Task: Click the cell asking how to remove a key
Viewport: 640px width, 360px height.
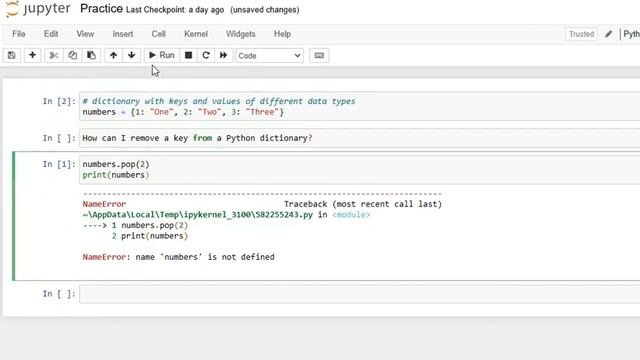Action: click(x=359, y=138)
